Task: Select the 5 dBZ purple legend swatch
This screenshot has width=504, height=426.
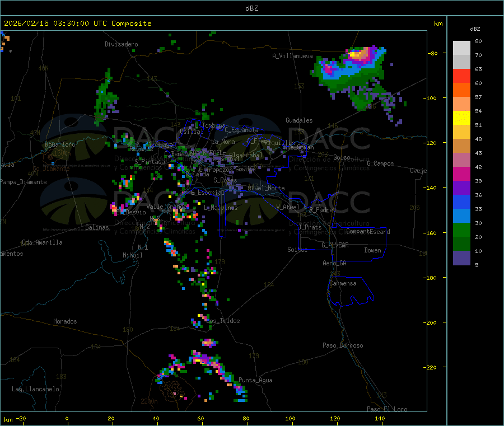Action: coord(461,258)
